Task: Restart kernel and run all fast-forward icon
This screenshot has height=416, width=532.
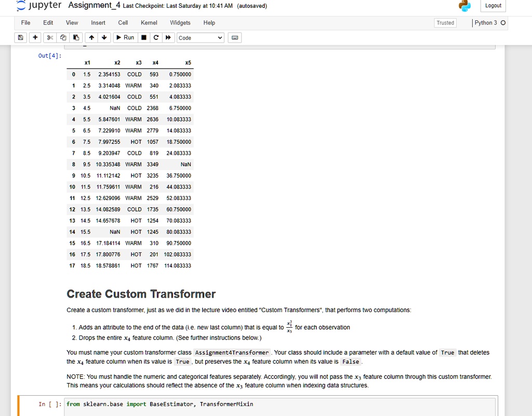Action: pos(168,37)
